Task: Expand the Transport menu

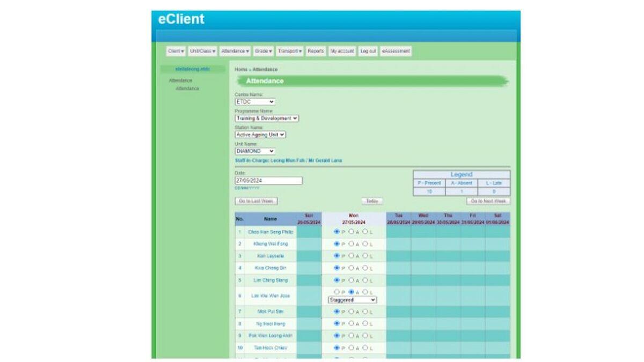Action: click(x=289, y=51)
